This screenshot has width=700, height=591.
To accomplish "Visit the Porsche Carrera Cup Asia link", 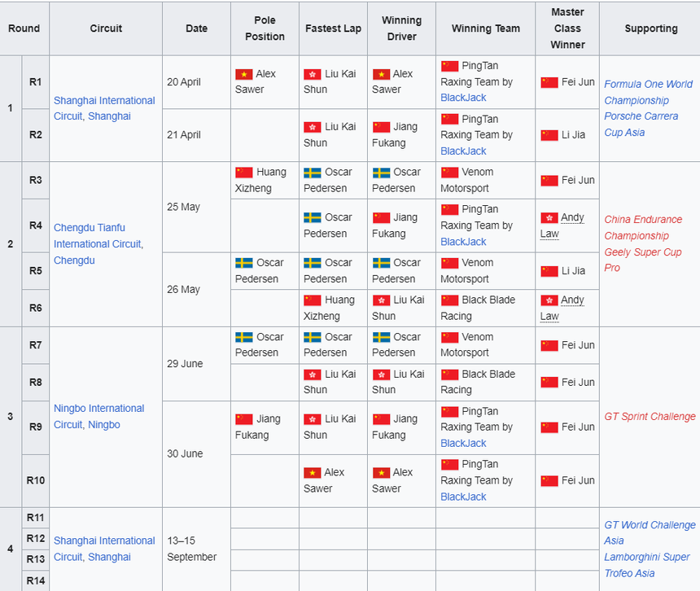I will 641,124.
